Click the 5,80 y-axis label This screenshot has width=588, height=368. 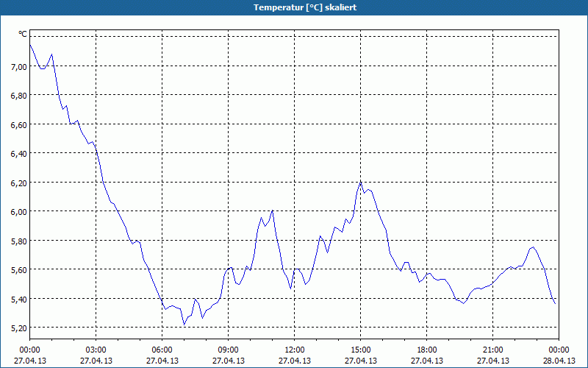click(x=19, y=241)
